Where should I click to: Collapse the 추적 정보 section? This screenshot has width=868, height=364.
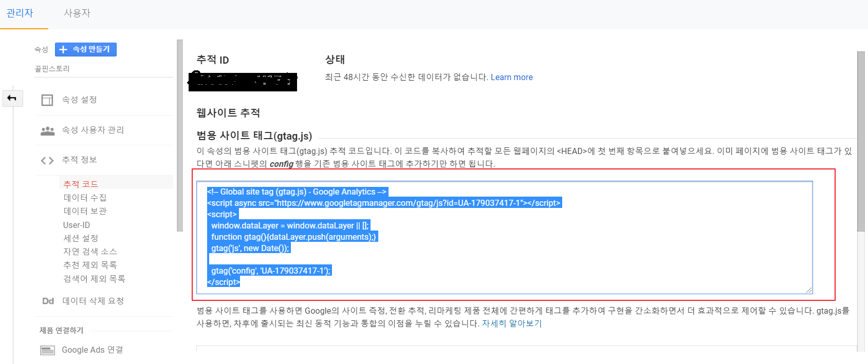[80, 160]
